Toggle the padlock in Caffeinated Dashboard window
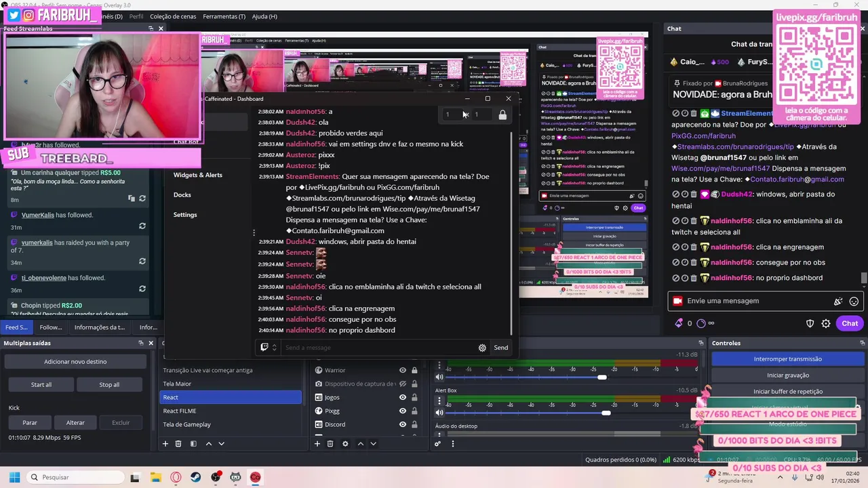This screenshot has width=868, height=488. pos(502,115)
